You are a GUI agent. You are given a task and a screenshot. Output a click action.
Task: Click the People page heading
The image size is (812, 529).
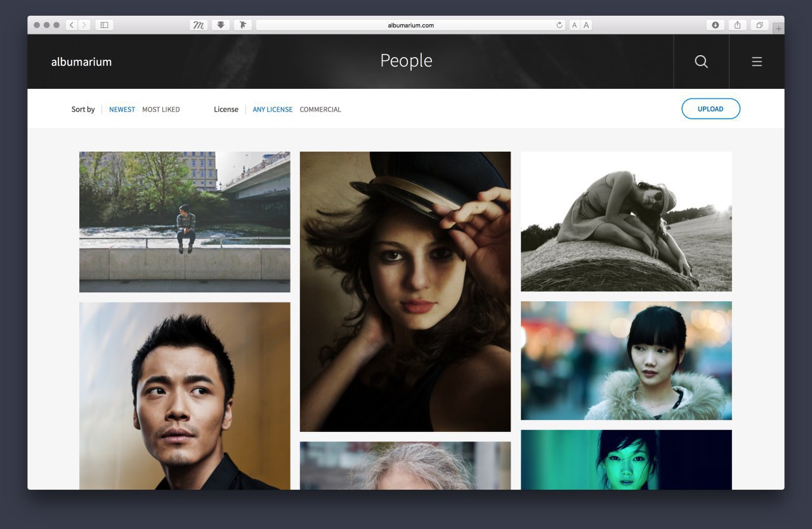tap(406, 61)
